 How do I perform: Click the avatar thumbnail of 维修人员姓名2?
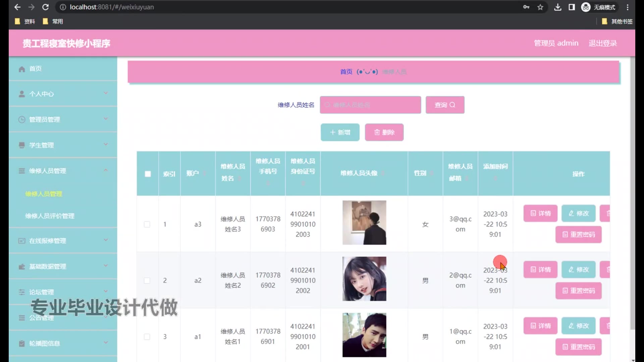pyautogui.click(x=364, y=279)
